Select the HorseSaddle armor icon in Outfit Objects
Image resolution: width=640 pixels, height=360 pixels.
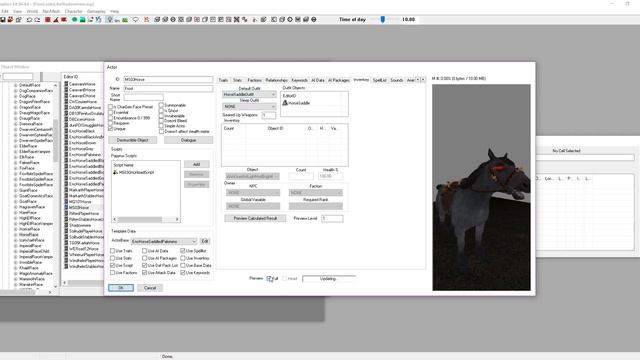click(285, 103)
